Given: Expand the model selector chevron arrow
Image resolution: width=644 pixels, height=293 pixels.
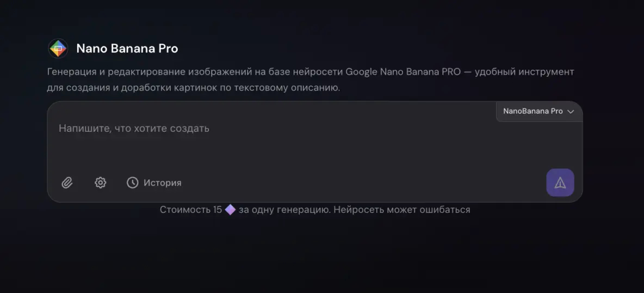Looking at the screenshot, I should [571, 112].
